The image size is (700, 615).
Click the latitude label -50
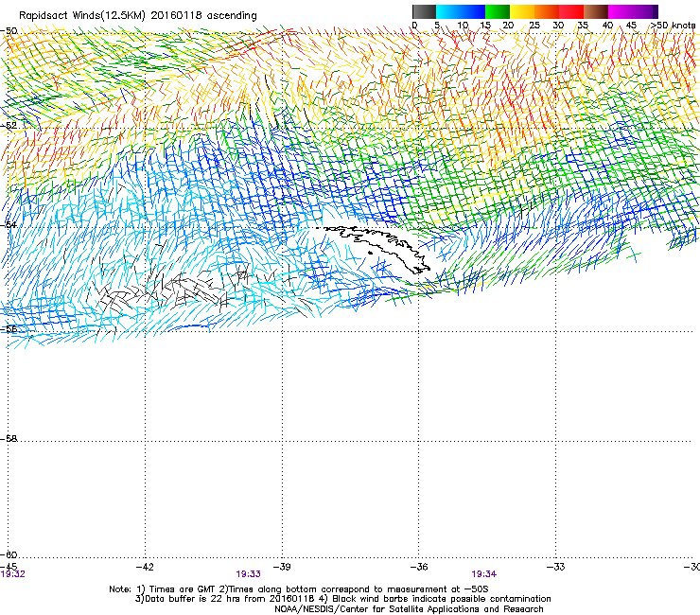(9, 31)
